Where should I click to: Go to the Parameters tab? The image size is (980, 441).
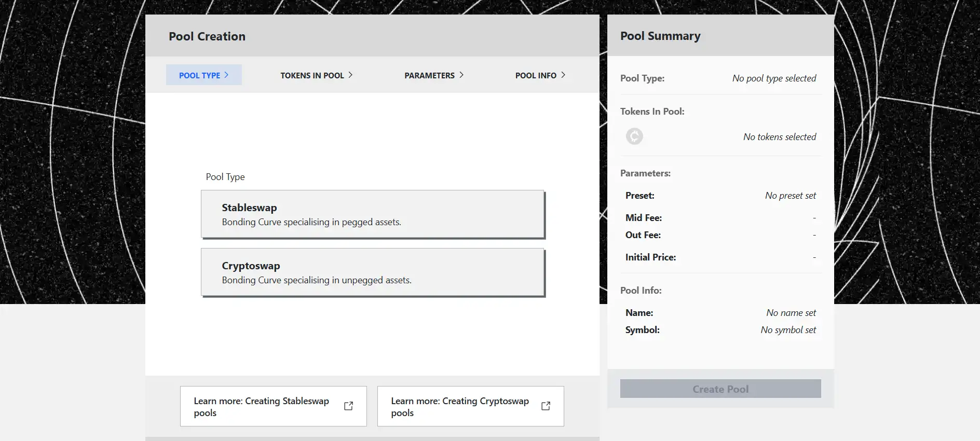(429, 75)
